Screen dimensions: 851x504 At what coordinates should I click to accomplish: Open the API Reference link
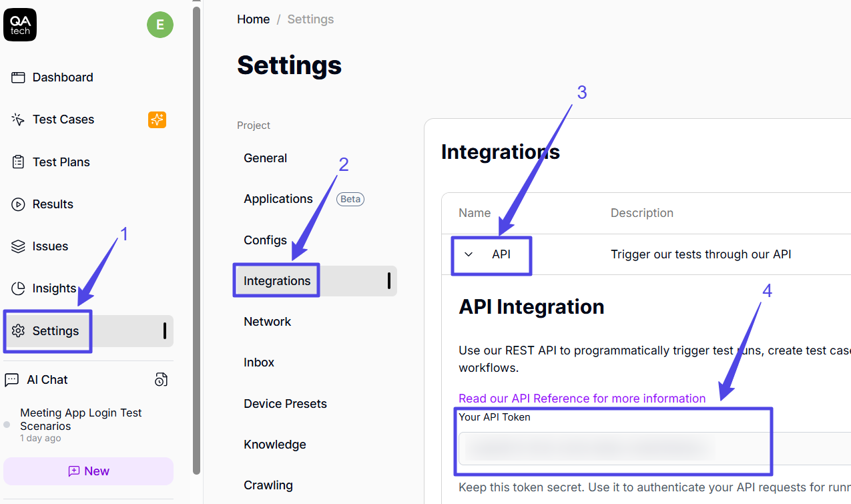pyautogui.click(x=582, y=399)
